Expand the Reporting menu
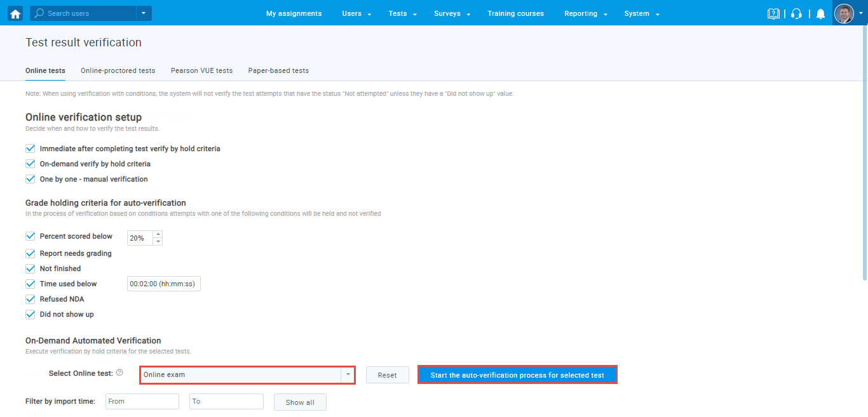The width and height of the screenshot is (868, 417). tap(585, 13)
